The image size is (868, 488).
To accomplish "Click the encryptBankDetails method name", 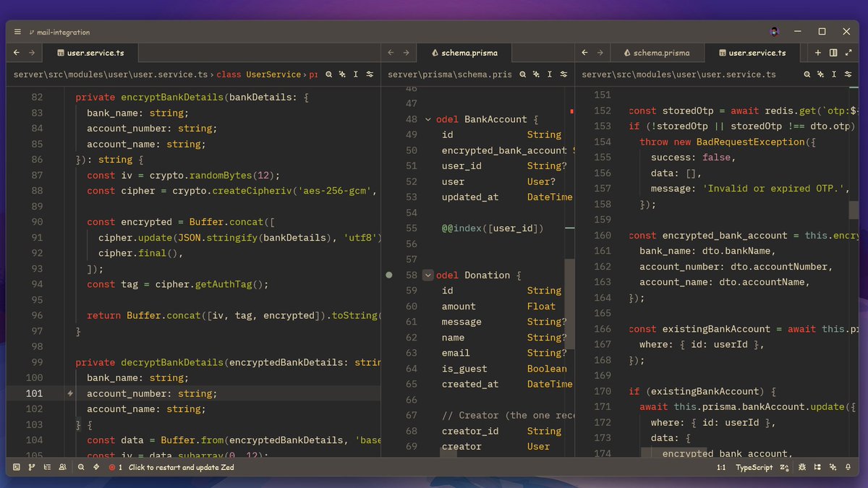I will 171,97.
